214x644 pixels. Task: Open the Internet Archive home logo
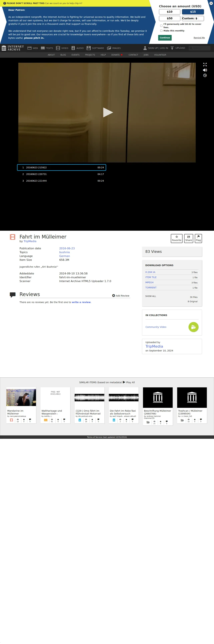coord(13,48)
